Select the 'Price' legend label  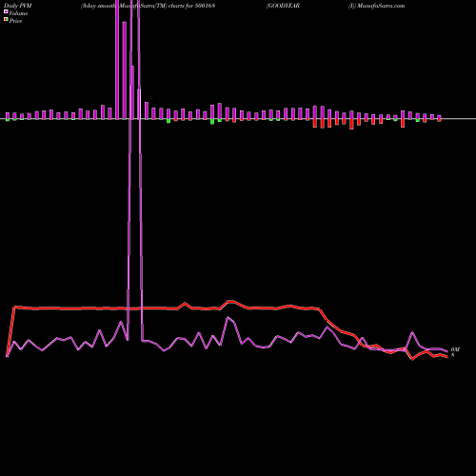[x=15, y=21]
